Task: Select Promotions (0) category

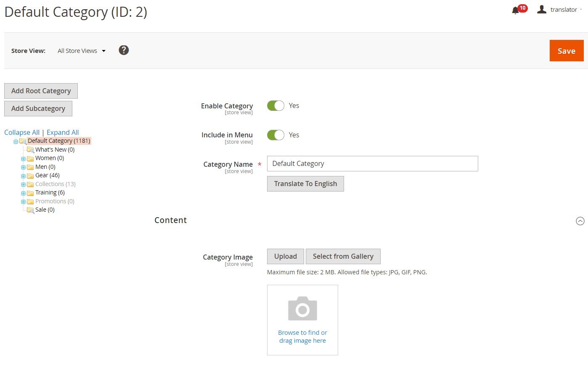Action: [x=55, y=201]
